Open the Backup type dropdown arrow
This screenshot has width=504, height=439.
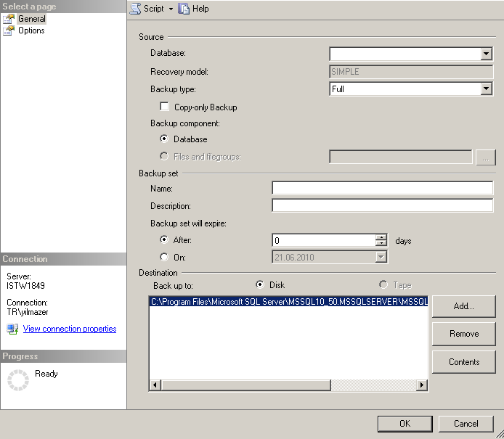pyautogui.click(x=487, y=89)
